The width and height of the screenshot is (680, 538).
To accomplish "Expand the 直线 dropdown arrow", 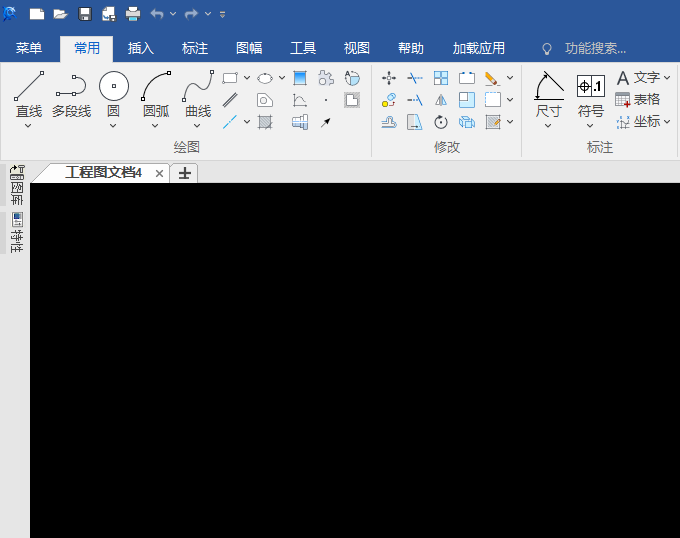I will click(x=28, y=126).
